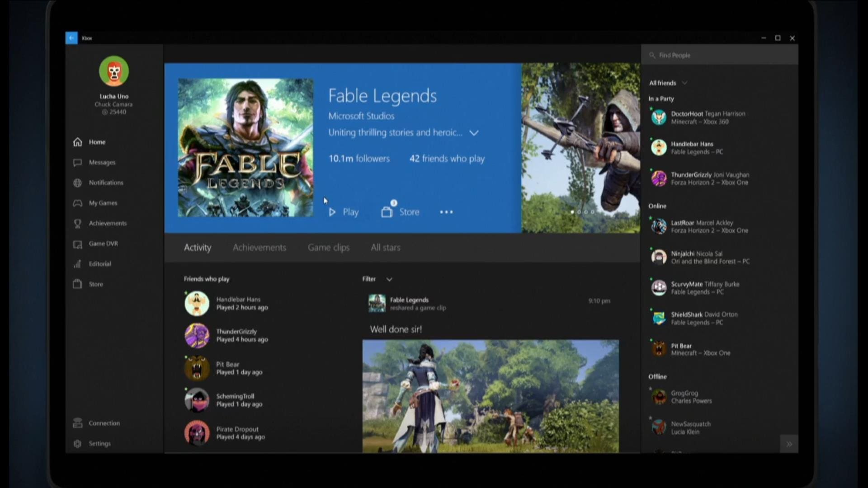Switch to the Achievements tab
868x488 pixels.
pos(259,248)
